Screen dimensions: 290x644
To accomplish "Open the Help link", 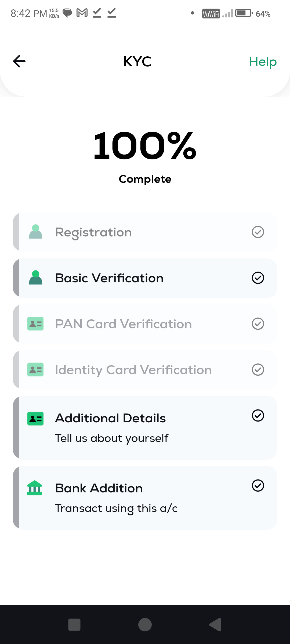I will pyautogui.click(x=262, y=62).
